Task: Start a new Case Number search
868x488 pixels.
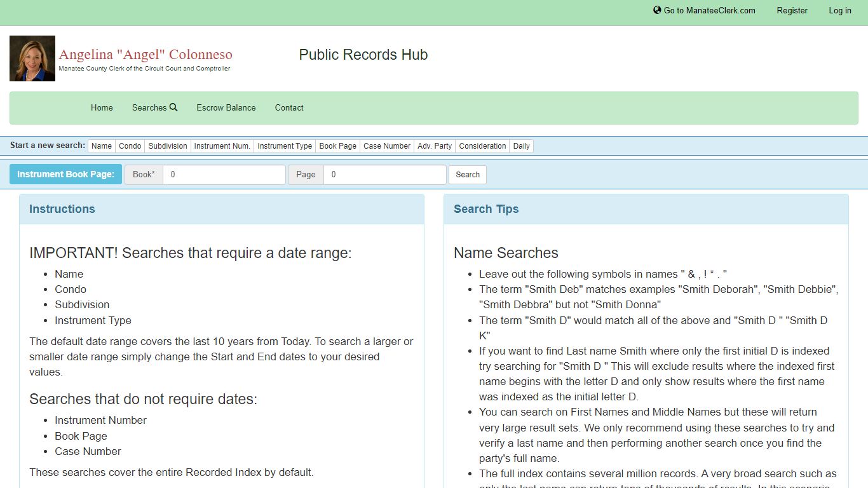Action: tap(387, 146)
